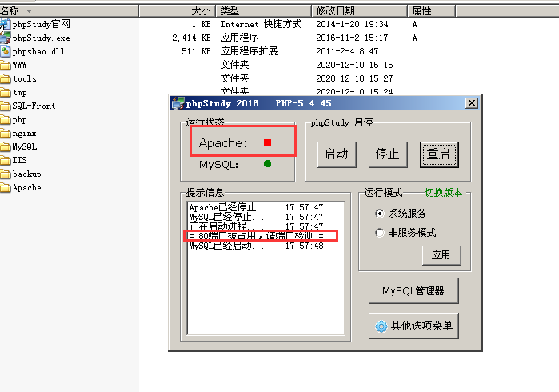Click the 'MySQL:' status label
Image resolution: width=559 pixels, height=392 pixels.
219,165
